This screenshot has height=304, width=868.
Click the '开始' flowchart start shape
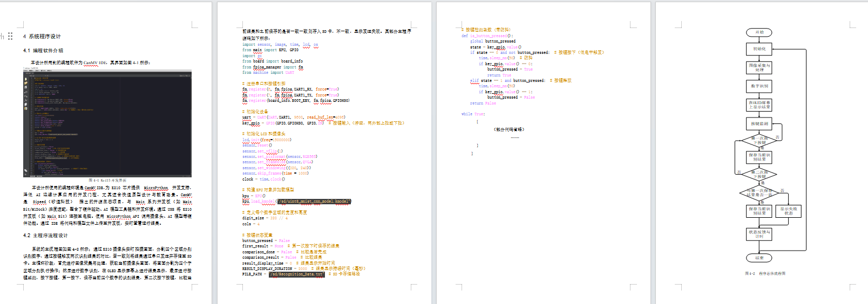point(759,32)
